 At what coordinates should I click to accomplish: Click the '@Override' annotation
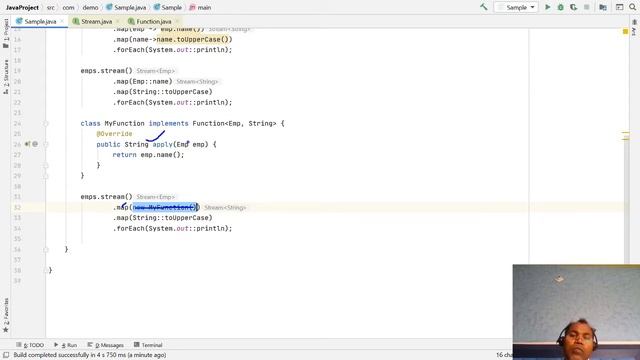click(114, 134)
